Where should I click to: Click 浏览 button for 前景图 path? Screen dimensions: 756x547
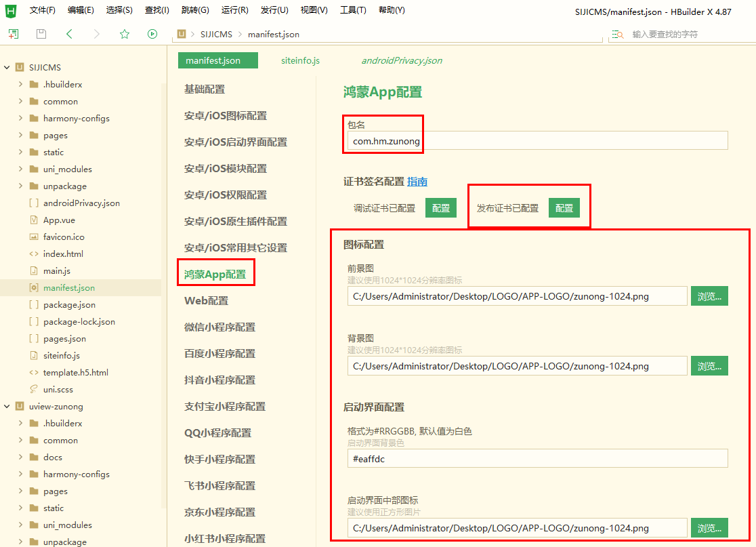[709, 296]
